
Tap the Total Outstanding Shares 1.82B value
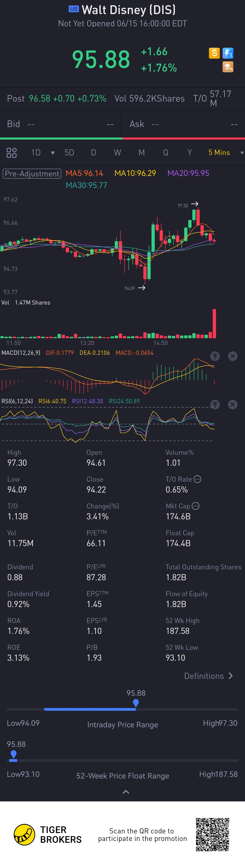click(x=176, y=577)
